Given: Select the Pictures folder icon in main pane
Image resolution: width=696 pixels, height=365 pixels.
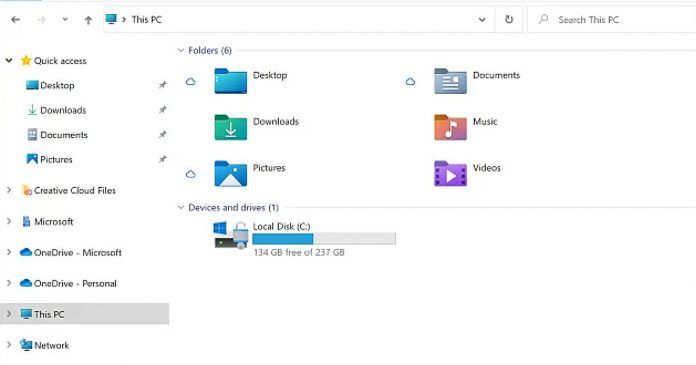Looking at the screenshot, I should [230, 174].
